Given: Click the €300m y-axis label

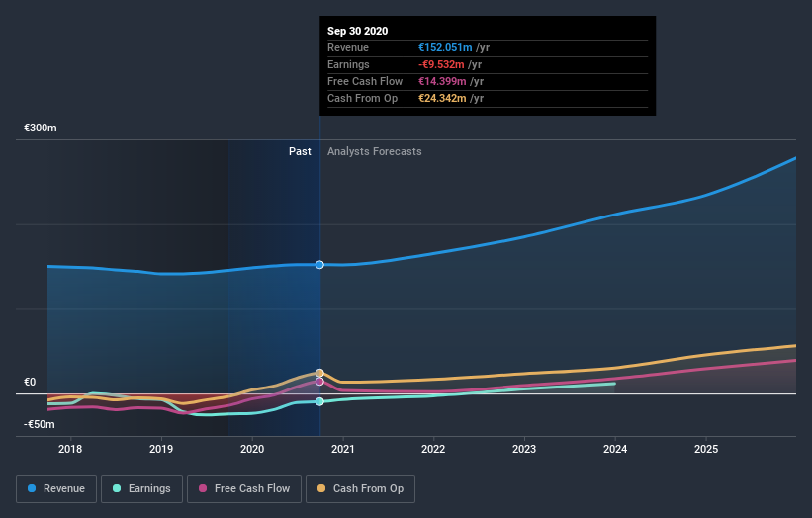Looking at the screenshot, I should [x=41, y=128].
